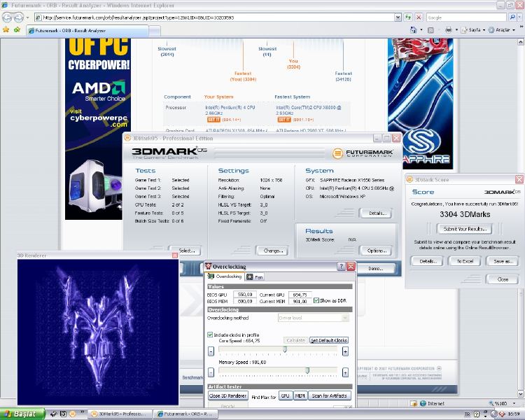Open the recent pages dropdown next to forward arrow
The image size is (525, 420).
pos(27,17)
